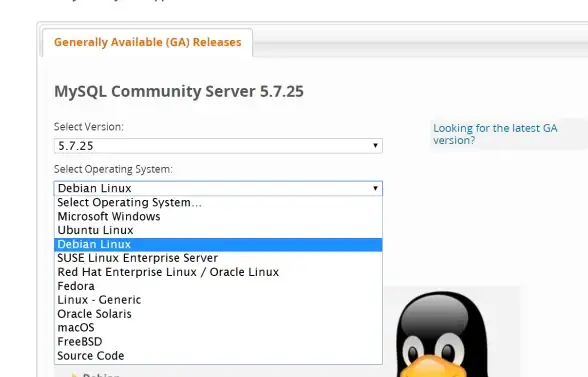Select the highlighted Debian Linux option
Viewport: 588px width, 377px height.
(x=218, y=244)
